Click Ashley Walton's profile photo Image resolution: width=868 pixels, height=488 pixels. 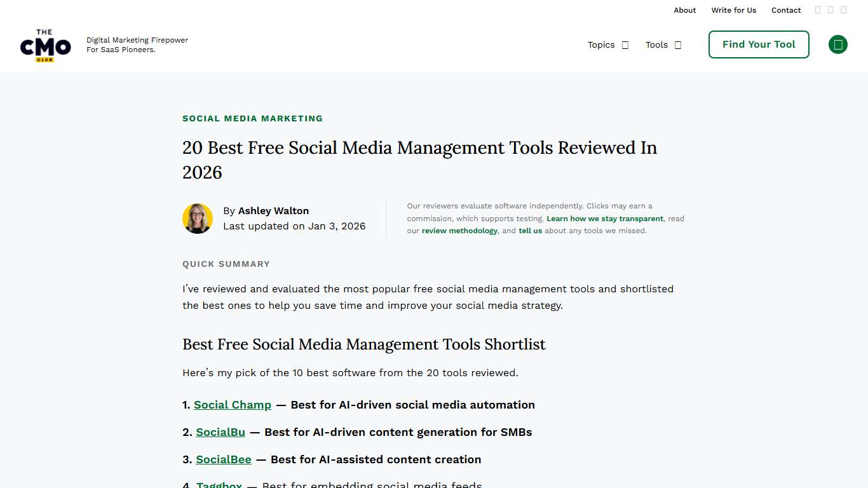point(198,218)
